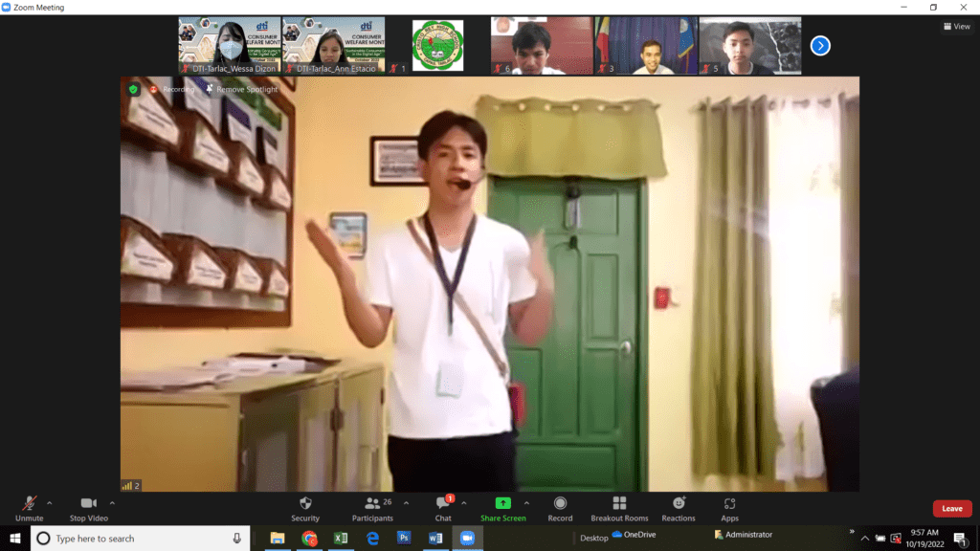Image resolution: width=980 pixels, height=551 pixels.
Task: Leave the meeting
Action: tap(951, 509)
